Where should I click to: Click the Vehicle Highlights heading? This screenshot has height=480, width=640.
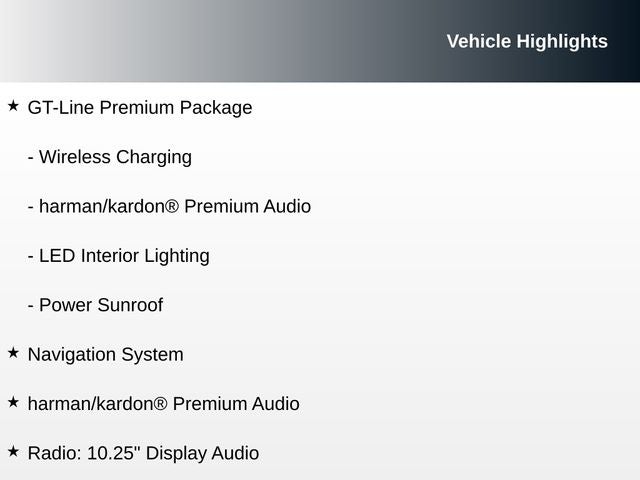526,41
